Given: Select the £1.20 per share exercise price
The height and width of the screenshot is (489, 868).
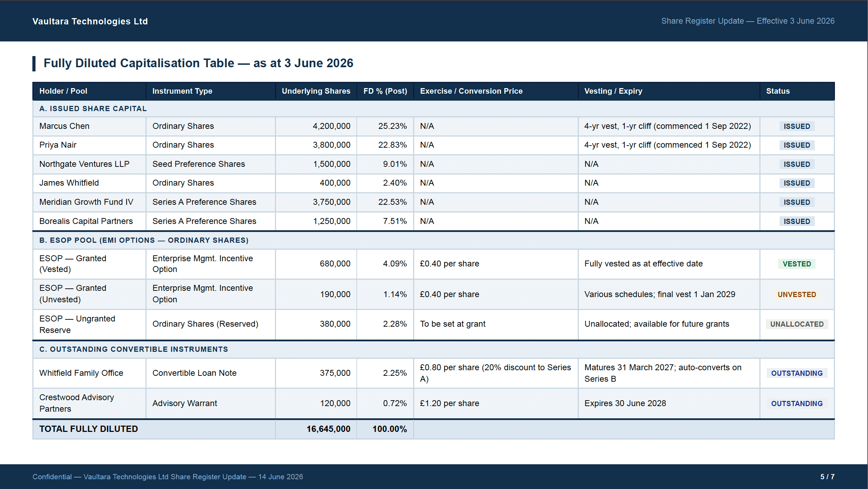Looking at the screenshot, I should click(x=449, y=403).
